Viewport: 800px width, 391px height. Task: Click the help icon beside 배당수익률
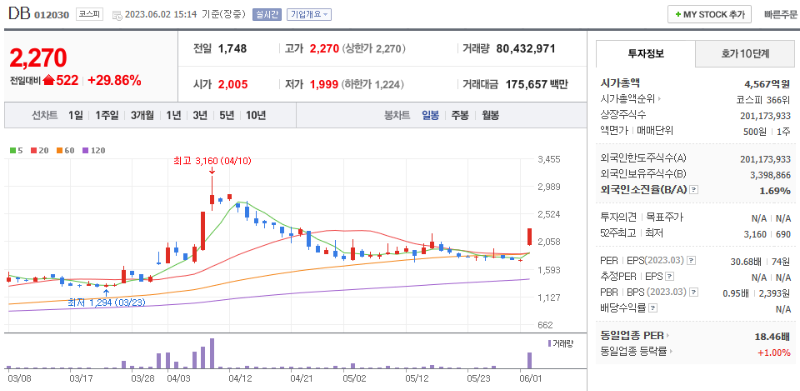point(653,308)
